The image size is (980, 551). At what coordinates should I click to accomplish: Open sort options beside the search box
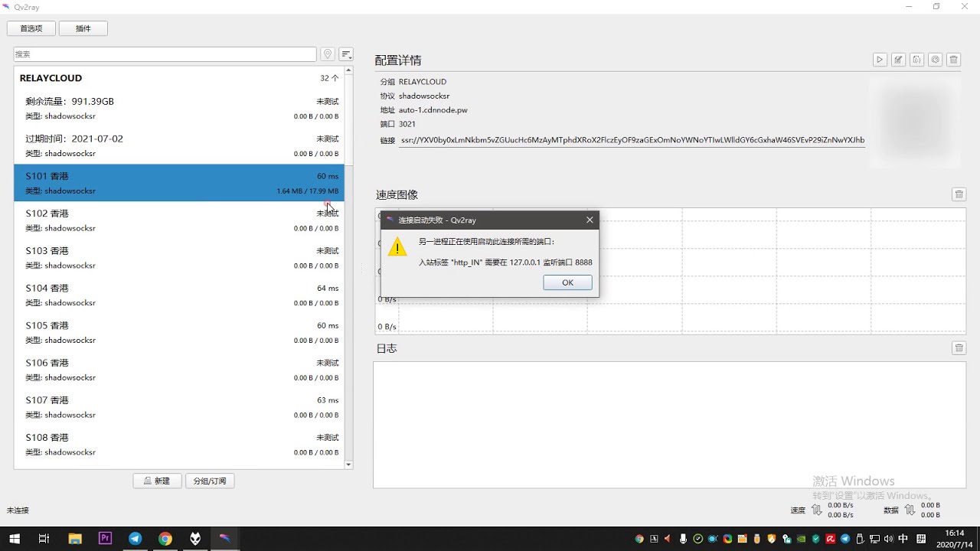(x=346, y=54)
